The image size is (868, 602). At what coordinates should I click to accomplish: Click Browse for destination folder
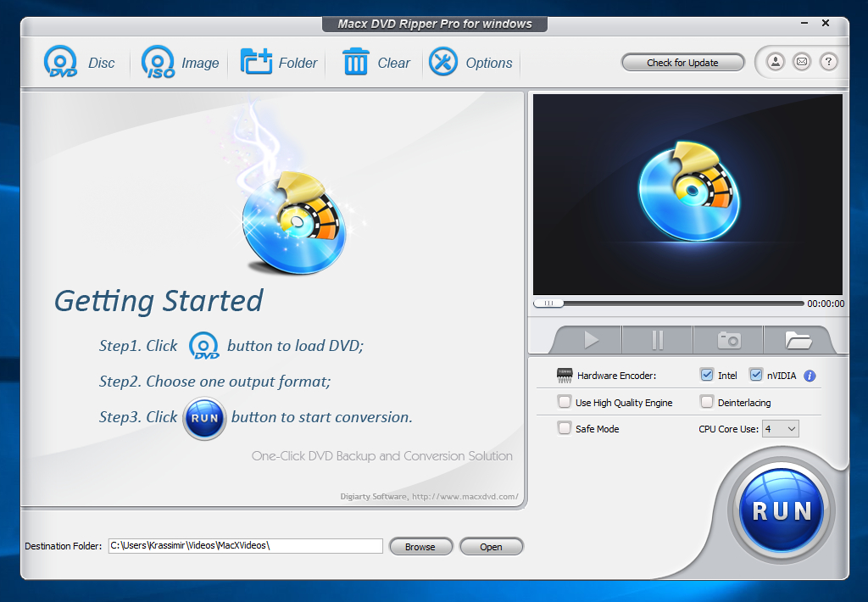click(420, 547)
